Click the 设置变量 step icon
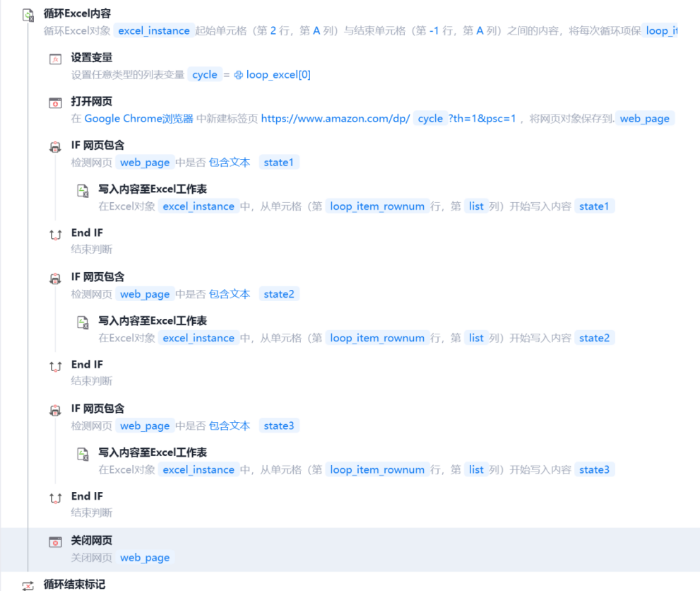The width and height of the screenshot is (700, 591). 55,59
